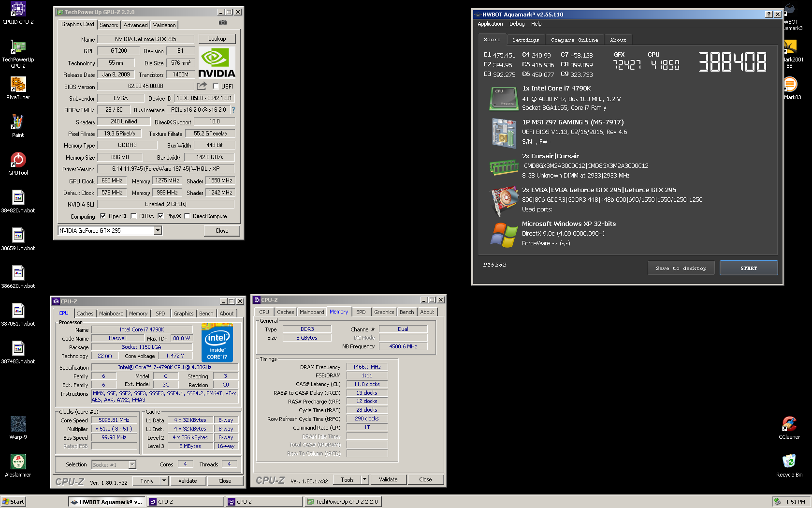Screen dimensions: 812x508
Task: Click Windows Start button
Action: coord(13,502)
